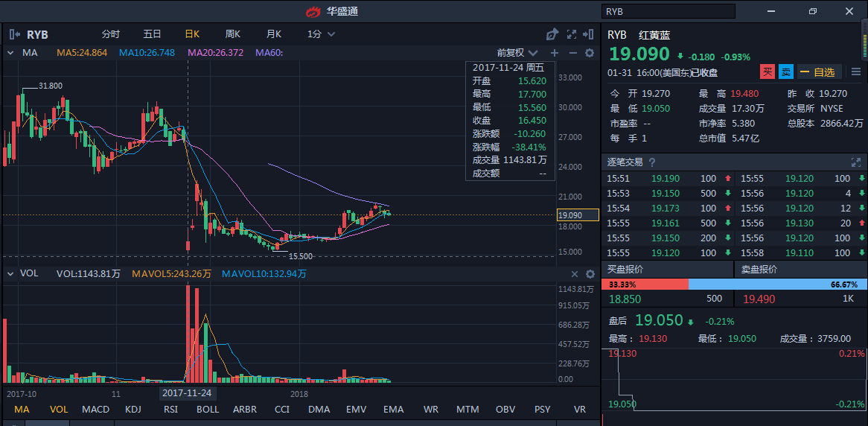Image resolution: width=868 pixels, height=426 pixels.
Task: Zoom out chart with minus icon
Action: click(572, 53)
